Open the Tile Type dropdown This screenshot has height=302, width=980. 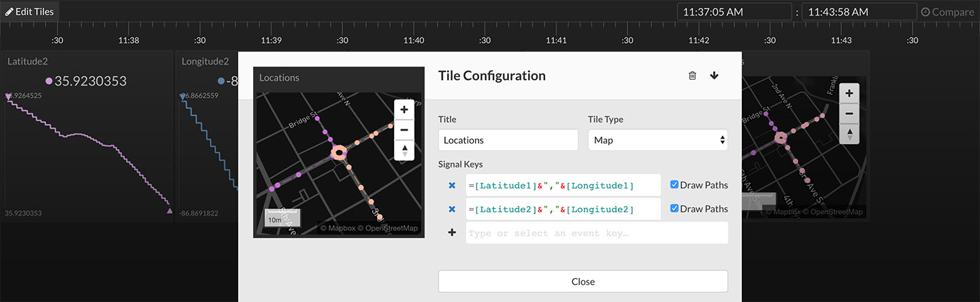point(657,140)
